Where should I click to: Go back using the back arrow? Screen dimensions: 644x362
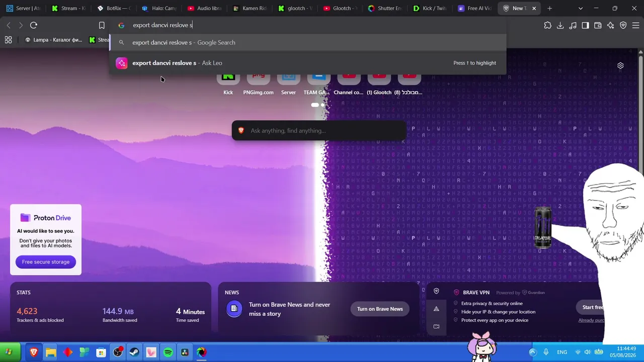(x=9, y=25)
